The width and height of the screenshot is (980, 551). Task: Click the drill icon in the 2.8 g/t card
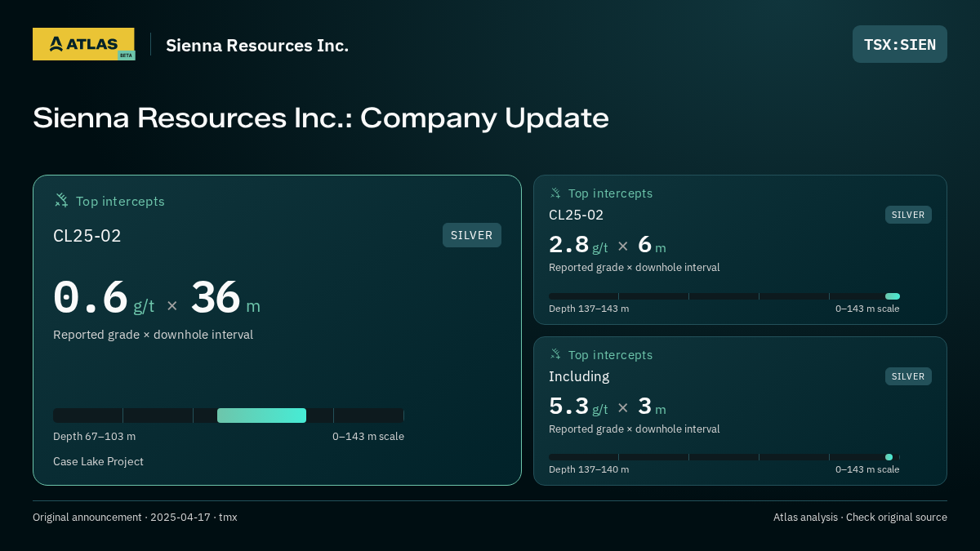(x=555, y=193)
